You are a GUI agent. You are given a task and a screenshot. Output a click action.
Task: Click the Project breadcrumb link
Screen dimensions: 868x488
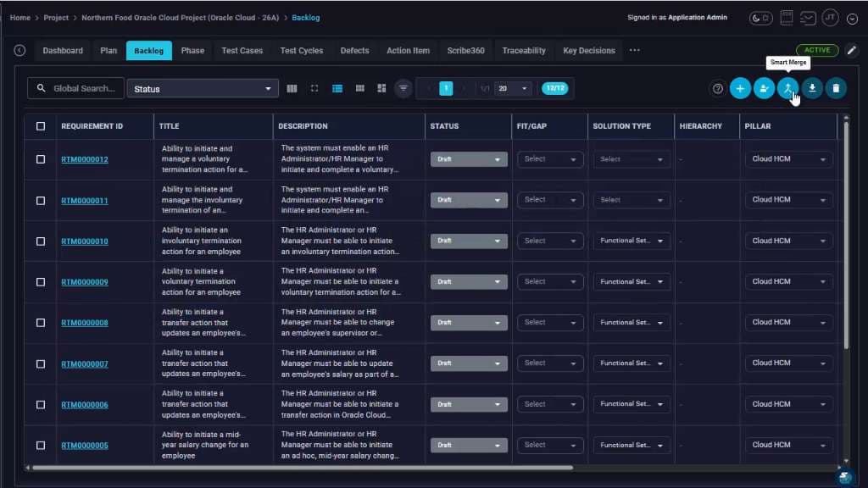56,18
